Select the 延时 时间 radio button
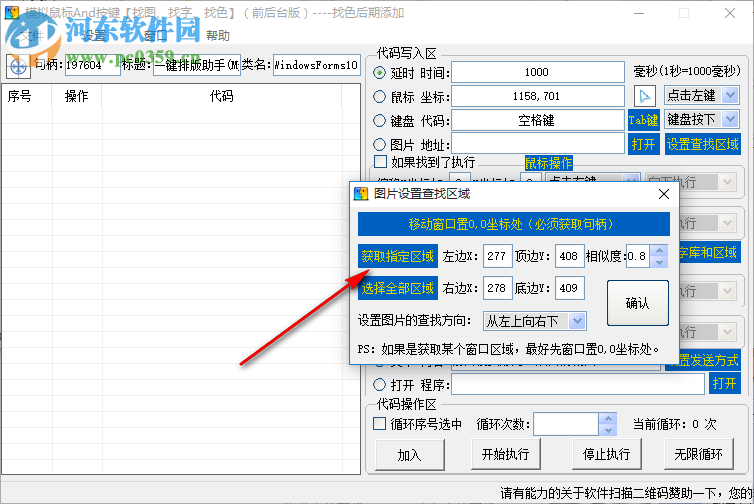The width and height of the screenshot is (754, 504). click(379, 73)
